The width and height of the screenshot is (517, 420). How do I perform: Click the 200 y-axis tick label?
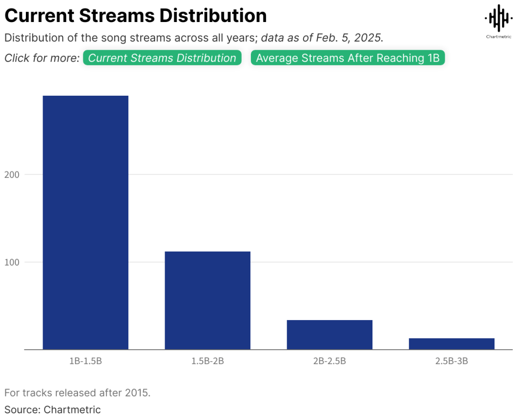pyautogui.click(x=12, y=175)
